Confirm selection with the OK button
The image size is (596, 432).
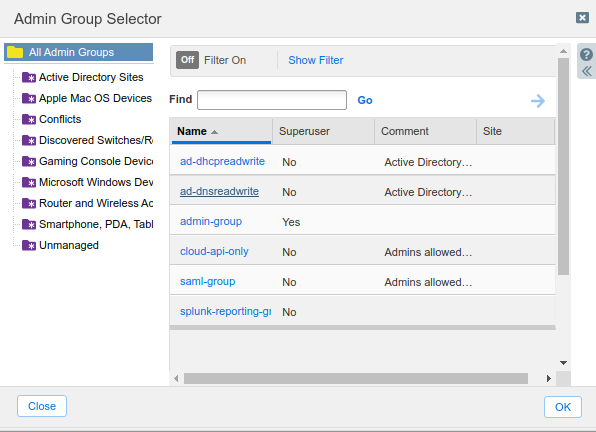pos(563,407)
